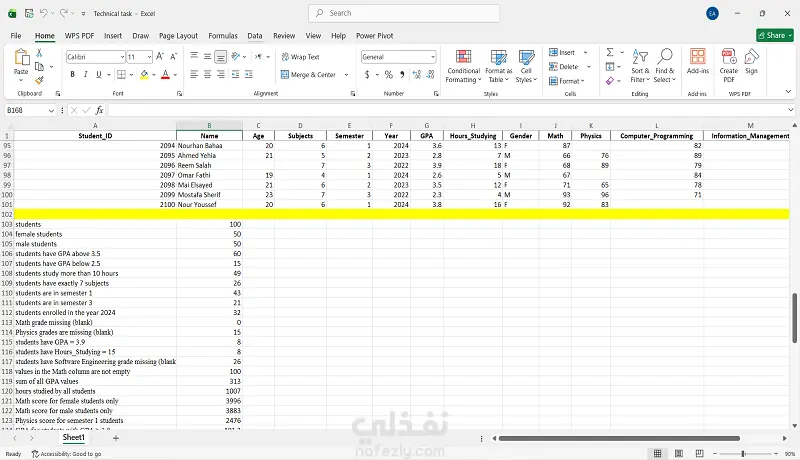Click Insert cells button
800x460 pixels.
(x=562, y=53)
